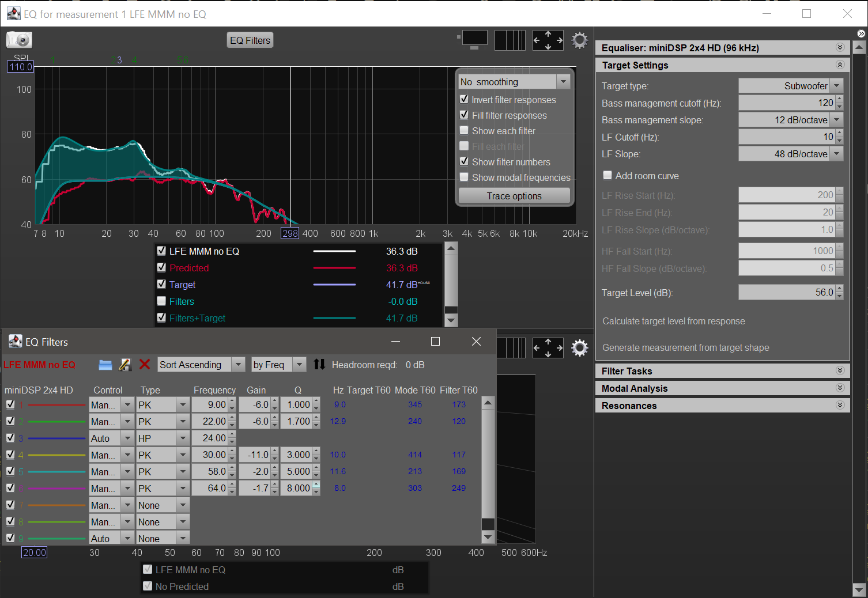
Task: Open Type dropdown for filter 3 HP
Action: [x=183, y=438]
